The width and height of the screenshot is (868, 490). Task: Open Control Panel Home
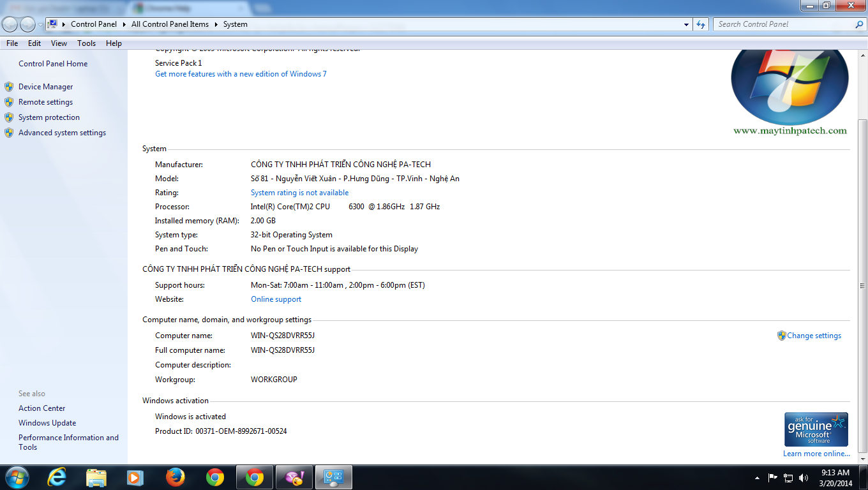pyautogui.click(x=53, y=64)
